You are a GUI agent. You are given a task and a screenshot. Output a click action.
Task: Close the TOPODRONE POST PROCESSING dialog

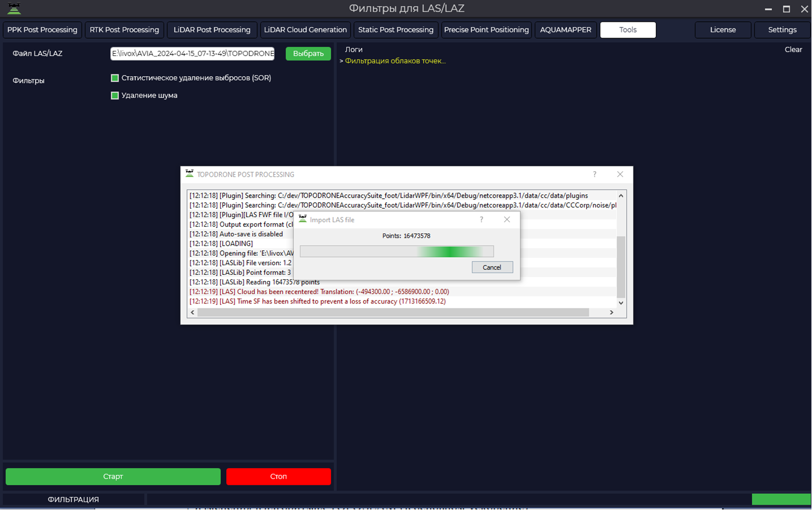[620, 175]
